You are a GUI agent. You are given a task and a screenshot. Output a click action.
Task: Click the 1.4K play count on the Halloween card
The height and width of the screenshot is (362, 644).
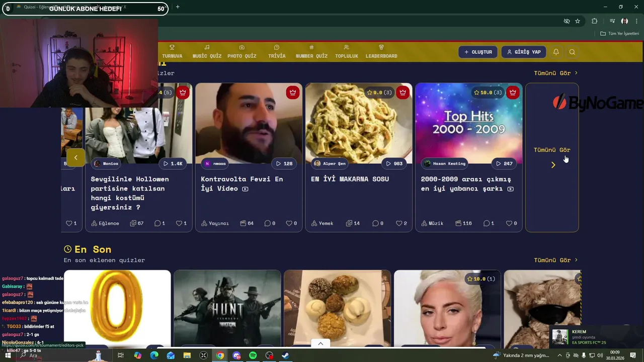(x=173, y=163)
